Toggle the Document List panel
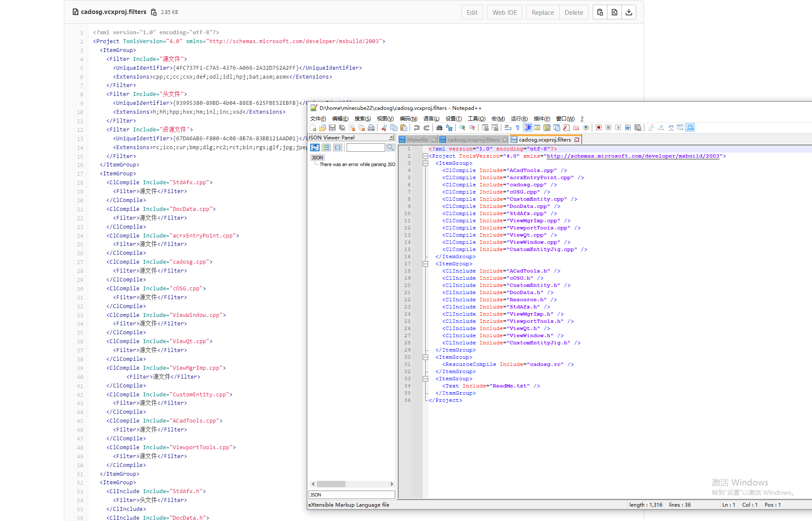This screenshot has height=521, width=812. [557, 128]
